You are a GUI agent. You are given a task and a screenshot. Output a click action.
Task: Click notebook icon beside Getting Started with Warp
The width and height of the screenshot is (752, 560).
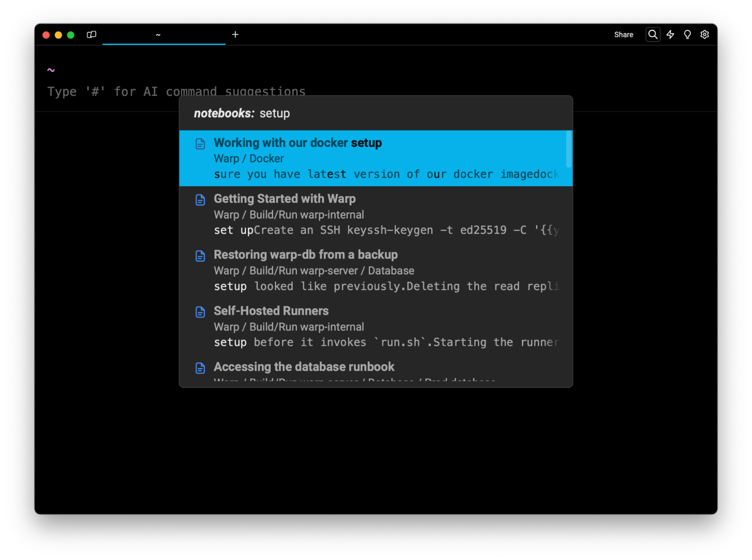pyautogui.click(x=200, y=200)
